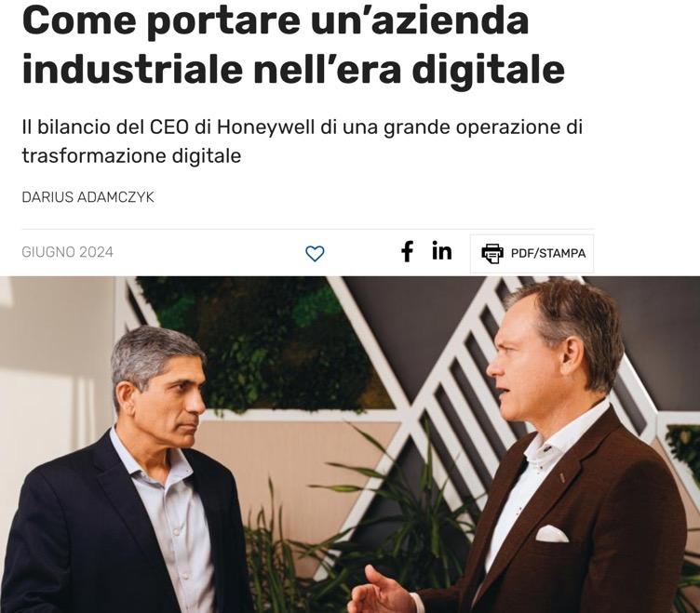The height and width of the screenshot is (613, 700).
Task: Click the PDF/STAMPA text label
Action: (548, 253)
